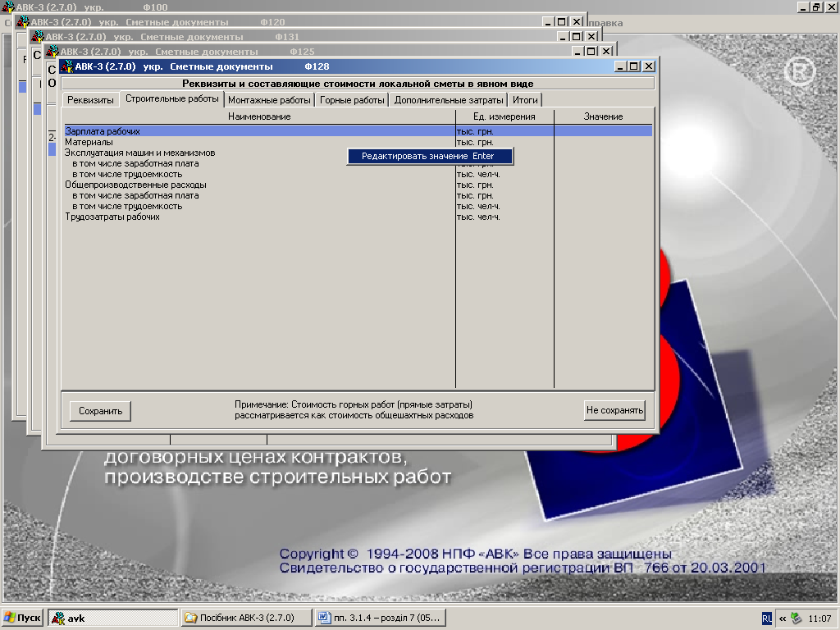Open Посібник АВК-3 (2.7.0) folder from taskbar
The height and width of the screenshot is (630, 840).
(246, 618)
